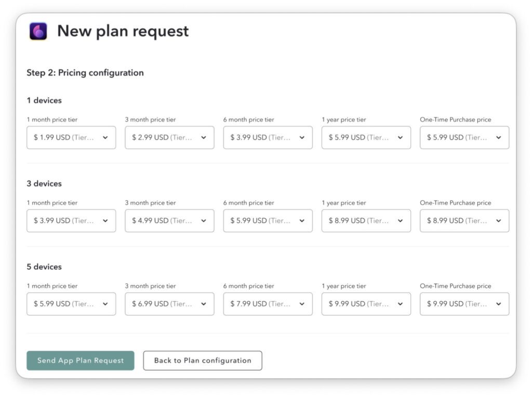
Task: Open the 1 year price tier dropdown for 5 devices
Action: pos(366,303)
